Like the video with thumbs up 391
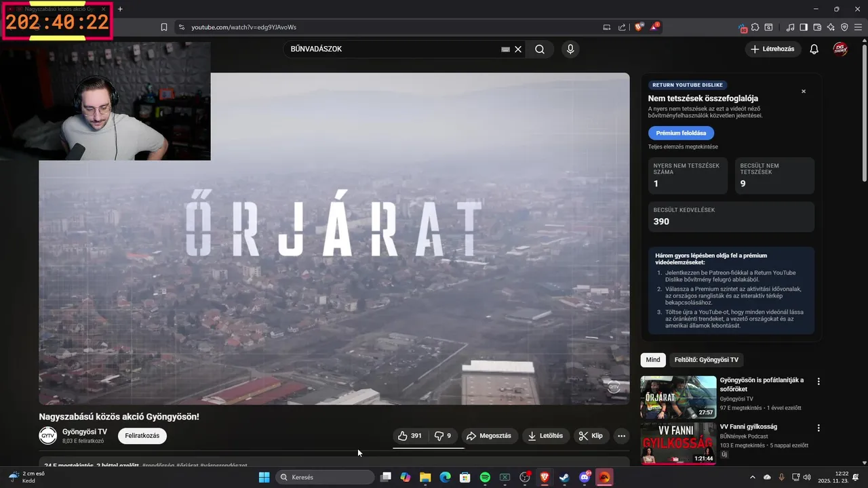Viewport: 868px width, 488px height. tap(410, 436)
